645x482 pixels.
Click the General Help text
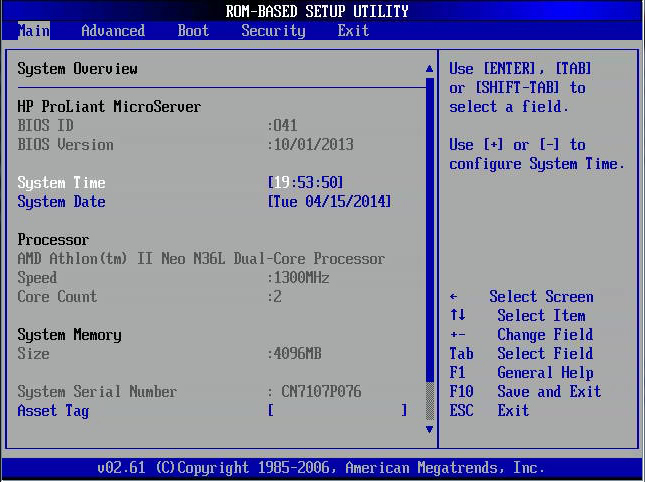click(545, 373)
